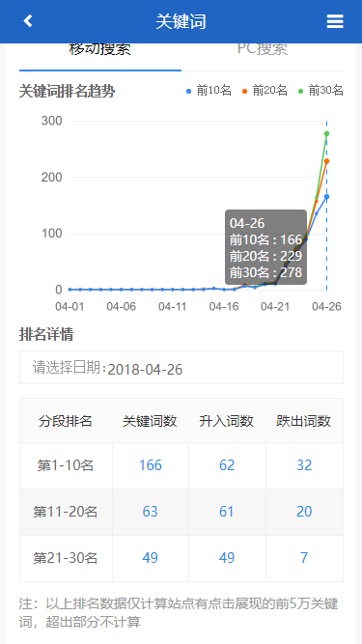362x644 pixels.
Task: Open the 166 keyword count link
Action: point(151,465)
